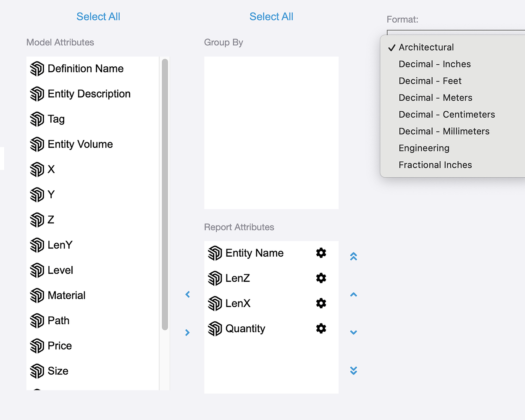Select Entity Volume in Model Attributes
The width and height of the screenshot is (525, 420).
pyautogui.click(x=80, y=144)
